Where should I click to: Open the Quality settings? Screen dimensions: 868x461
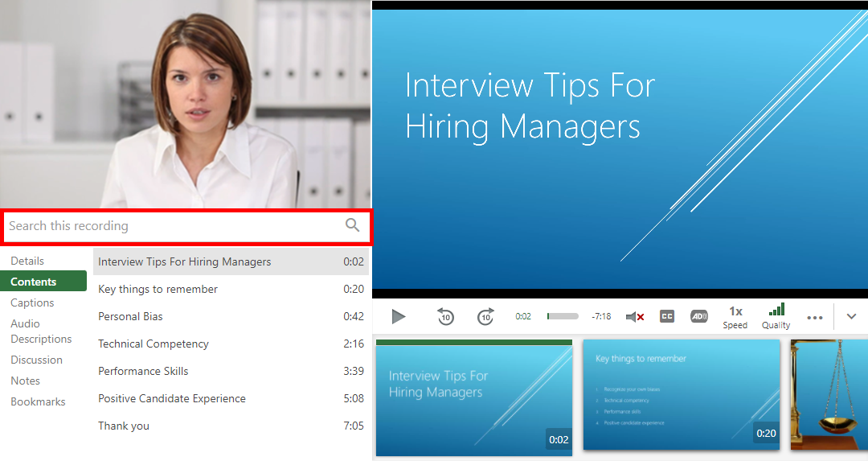tap(776, 317)
